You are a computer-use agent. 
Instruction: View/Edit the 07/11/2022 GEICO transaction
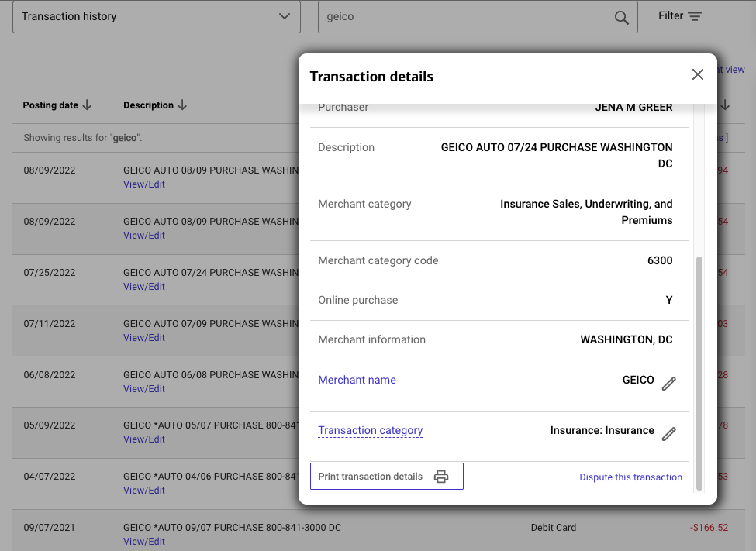click(x=144, y=338)
